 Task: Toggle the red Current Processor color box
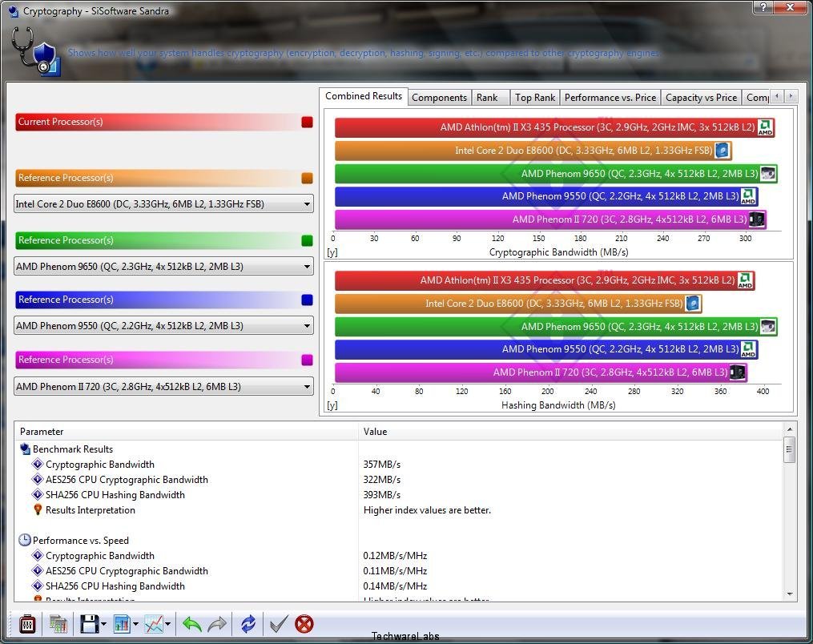coord(307,122)
